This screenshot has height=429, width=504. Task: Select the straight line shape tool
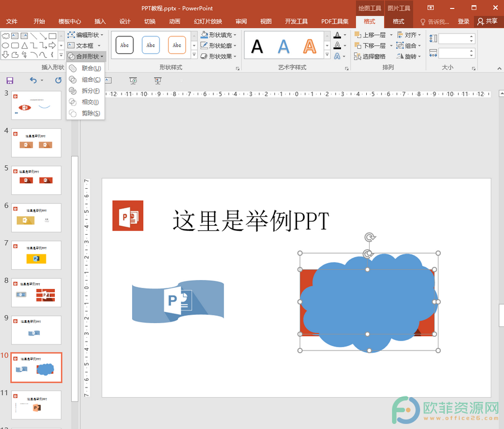[x=34, y=36]
